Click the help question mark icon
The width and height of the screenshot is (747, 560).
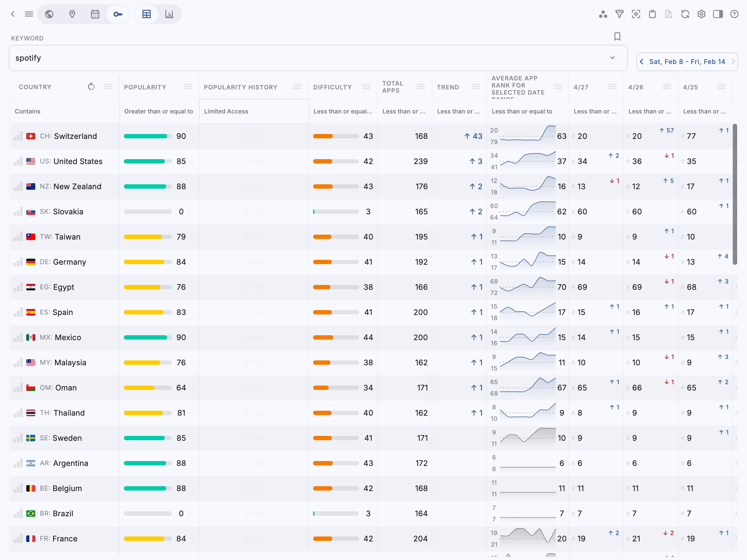point(734,14)
